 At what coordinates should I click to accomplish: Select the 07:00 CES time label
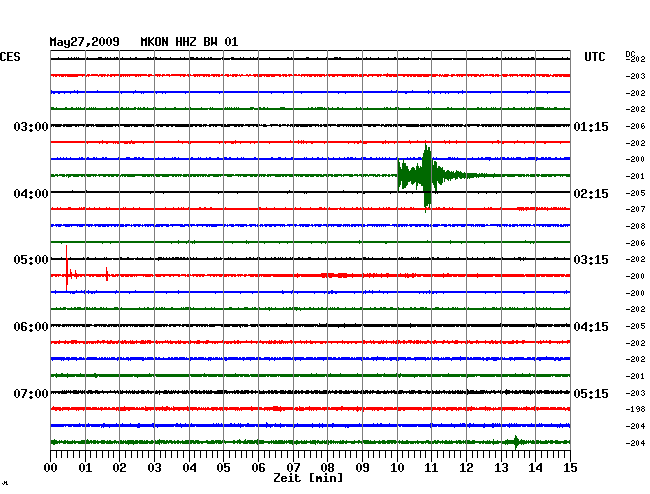pyautogui.click(x=31, y=393)
